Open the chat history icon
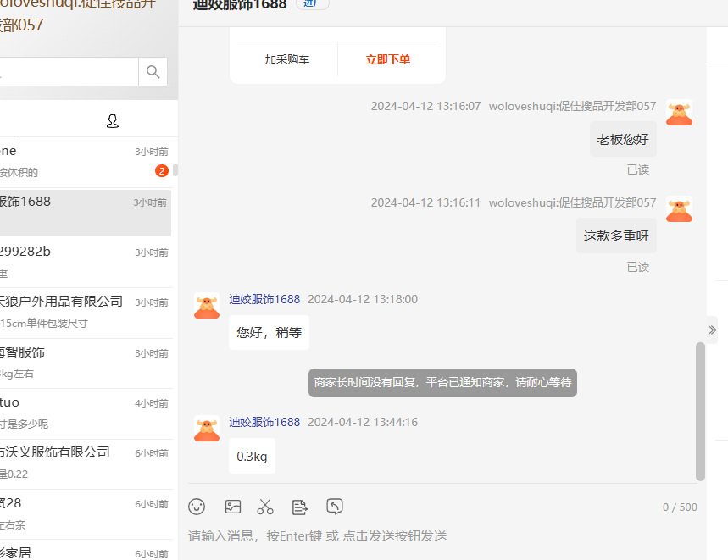 pyautogui.click(x=335, y=507)
